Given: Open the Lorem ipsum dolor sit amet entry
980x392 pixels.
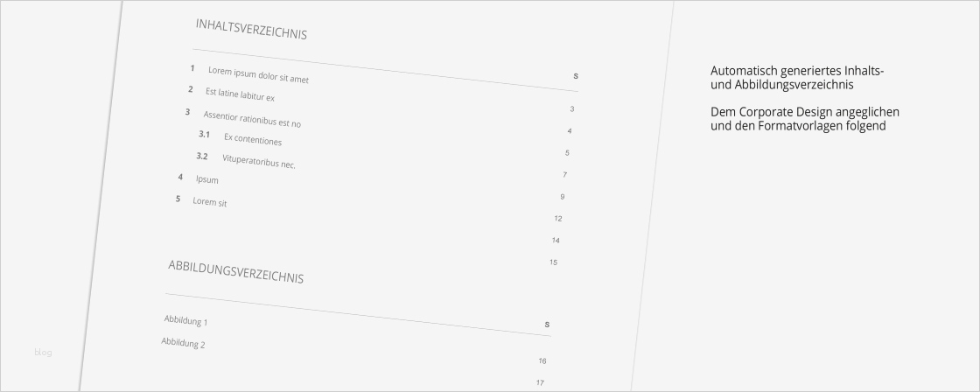Looking at the screenshot, I should coord(258,75).
